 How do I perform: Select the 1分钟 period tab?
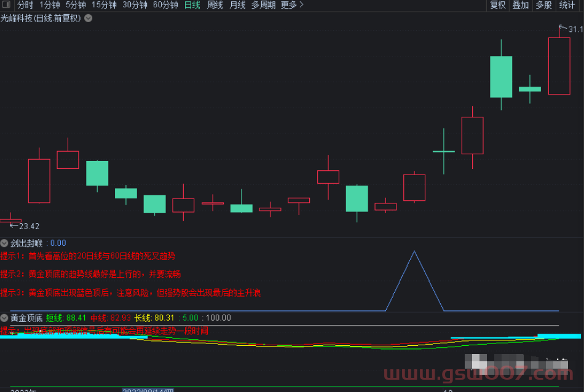coord(50,5)
